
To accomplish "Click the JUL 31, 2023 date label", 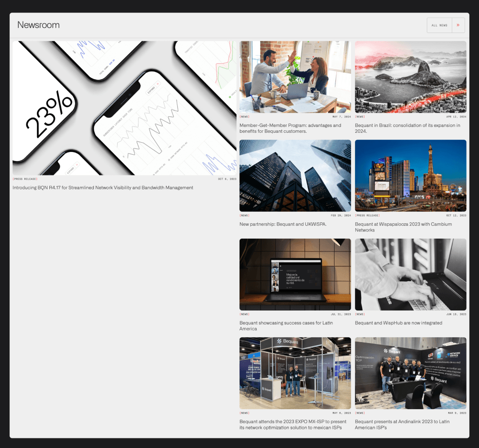I will tap(341, 314).
